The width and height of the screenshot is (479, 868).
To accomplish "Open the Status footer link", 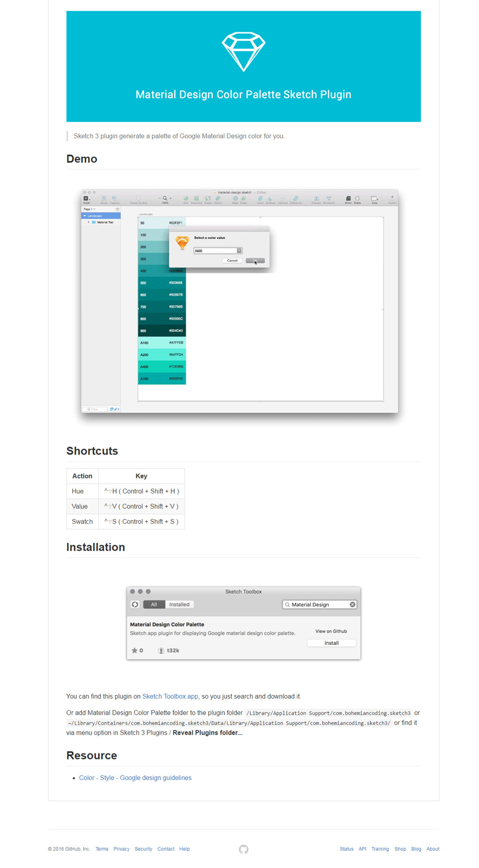I will coord(347,849).
